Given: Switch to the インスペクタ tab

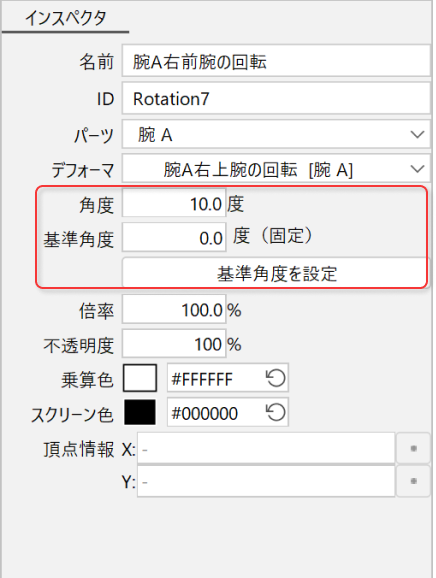Looking at the screenshot, I should tap(66, 17).
